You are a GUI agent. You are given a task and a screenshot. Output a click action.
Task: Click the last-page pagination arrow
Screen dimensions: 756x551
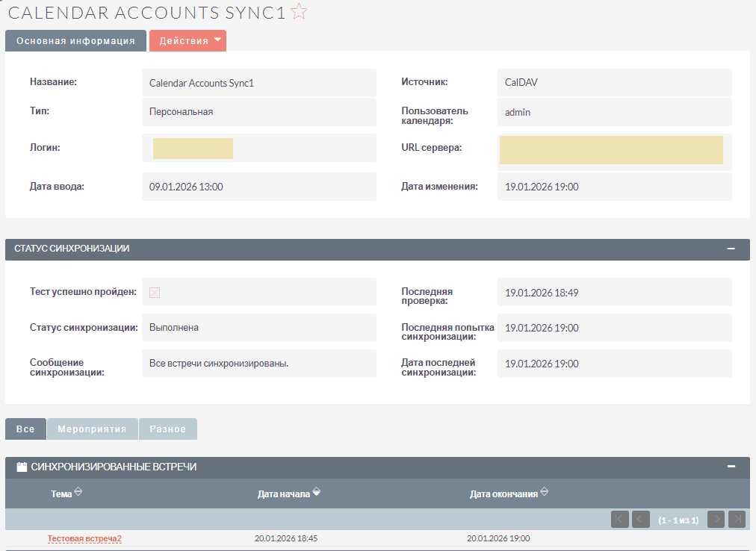[x=737, y=519]
